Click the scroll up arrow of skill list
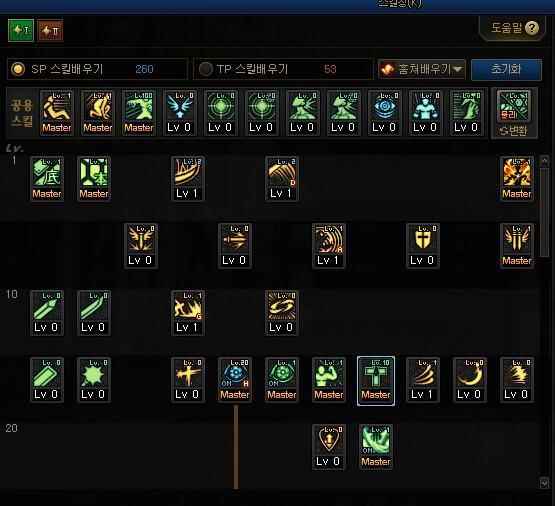The height and width of the screenshot is (506, 555). click(x=544, y=161)
